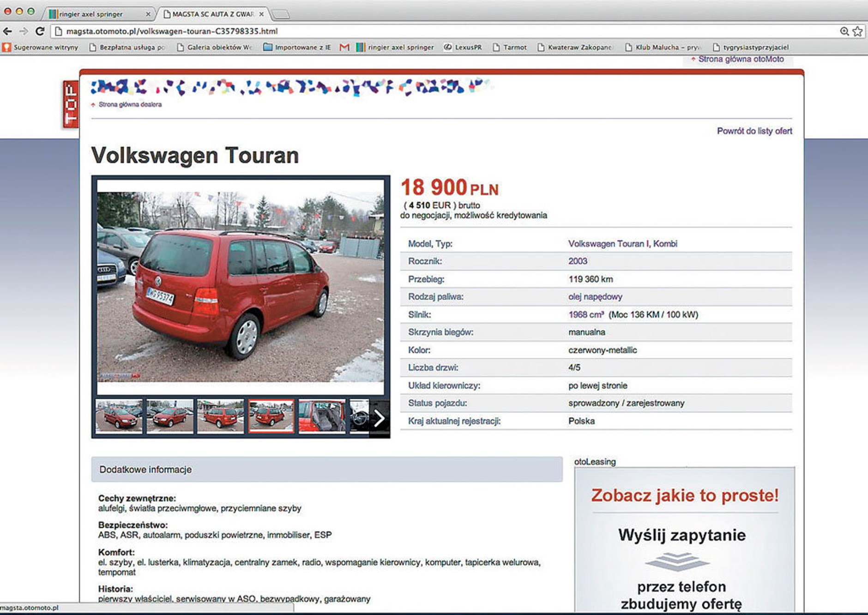Bookmark this page using the star icon
868x615 pixels.
point(858,31)
